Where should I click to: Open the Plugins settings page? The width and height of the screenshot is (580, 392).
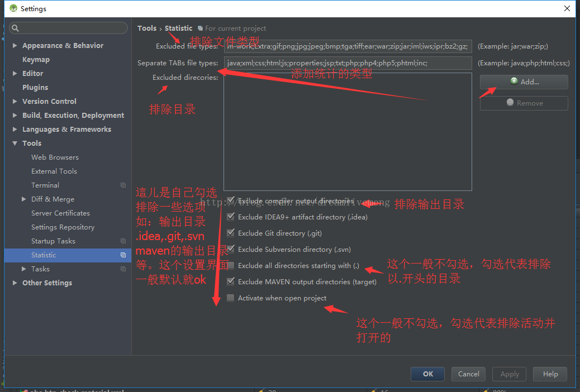pos(35,87)
